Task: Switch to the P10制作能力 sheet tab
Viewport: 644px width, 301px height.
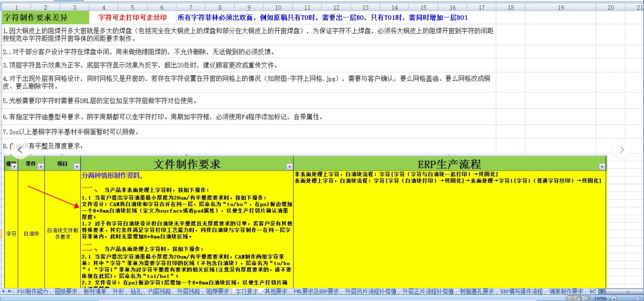Action: pyautogui.click(x=32, y=291)
